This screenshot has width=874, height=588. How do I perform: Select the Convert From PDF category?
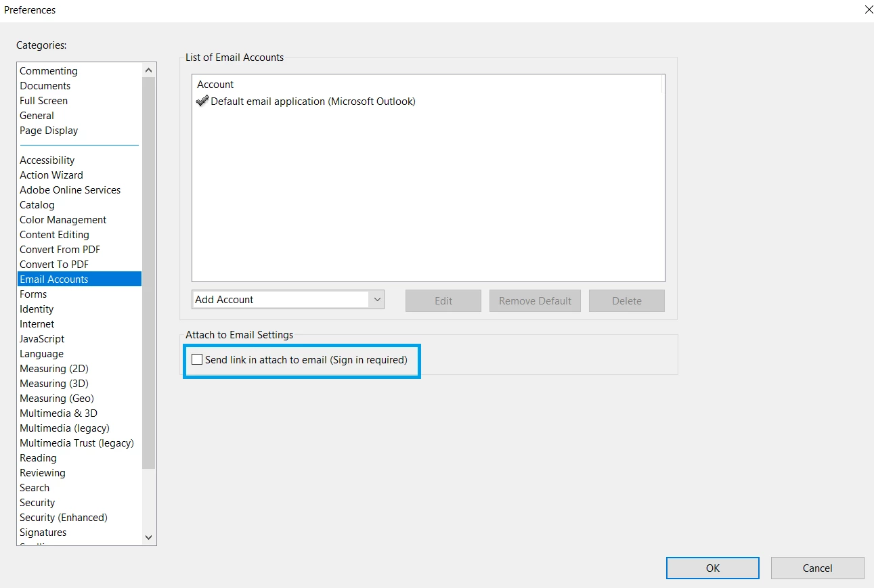tap(60, 250)
